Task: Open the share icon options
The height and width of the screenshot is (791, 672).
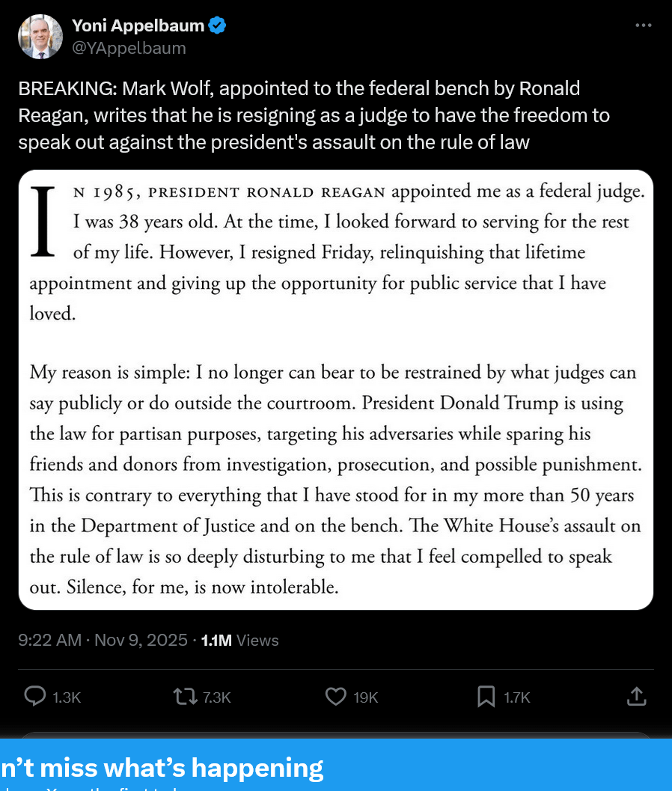Action: tap(635, 697)
